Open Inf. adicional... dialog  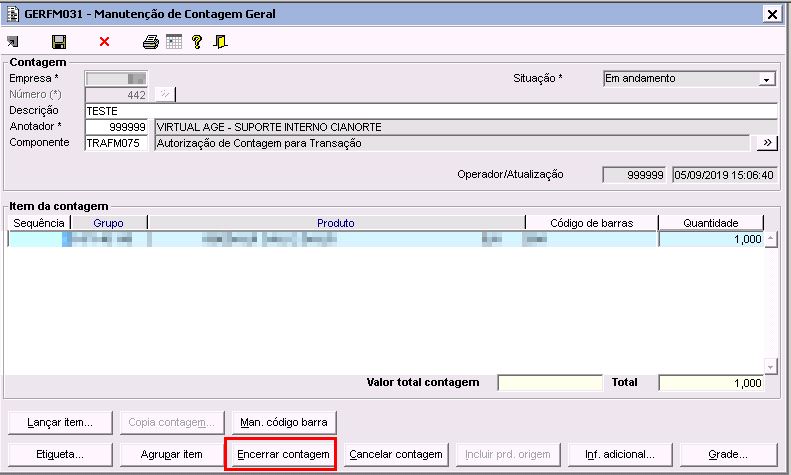tap(620, 455)
